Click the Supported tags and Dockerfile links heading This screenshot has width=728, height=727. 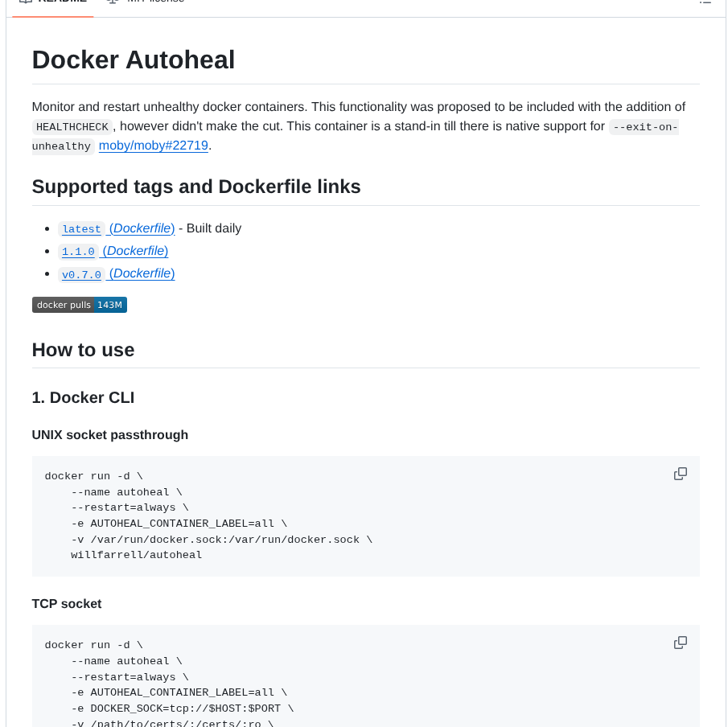coord(195,186)
